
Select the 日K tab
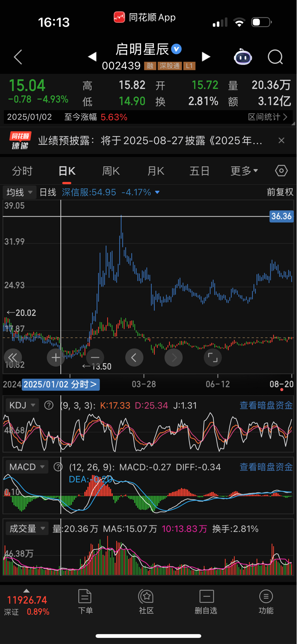pos(67,171)
